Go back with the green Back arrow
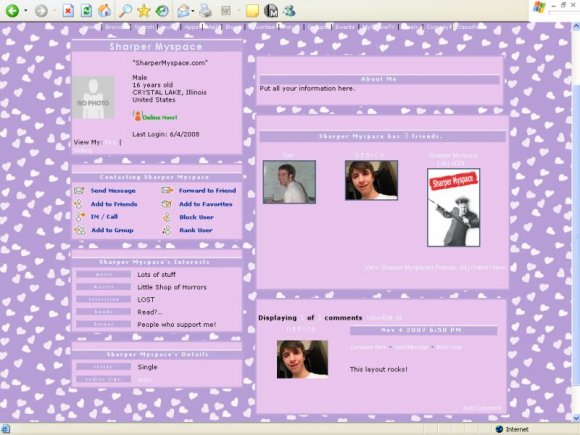 coord(12,10)
